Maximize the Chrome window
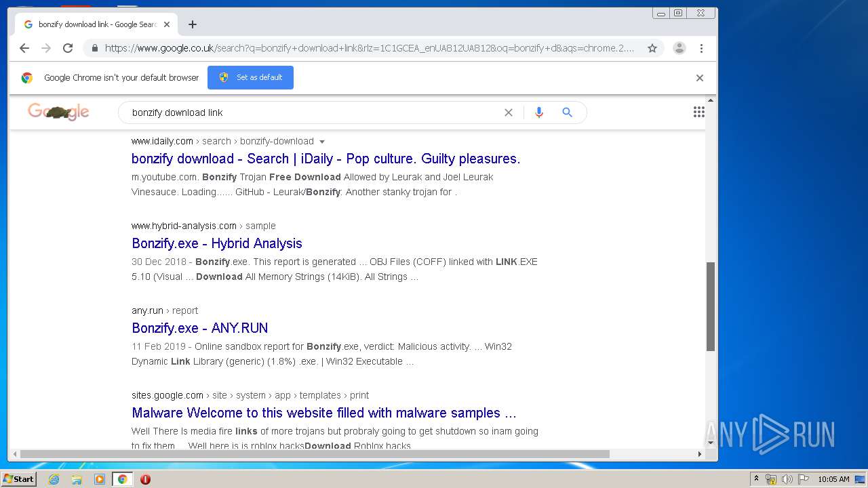The width and height of the screenshot is (868, 488). click(678, 13)
